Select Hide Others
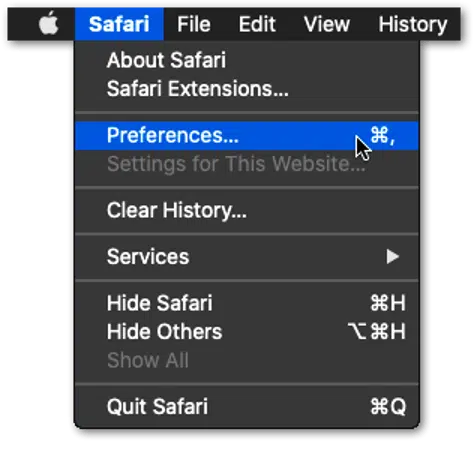 coord(247,332)
